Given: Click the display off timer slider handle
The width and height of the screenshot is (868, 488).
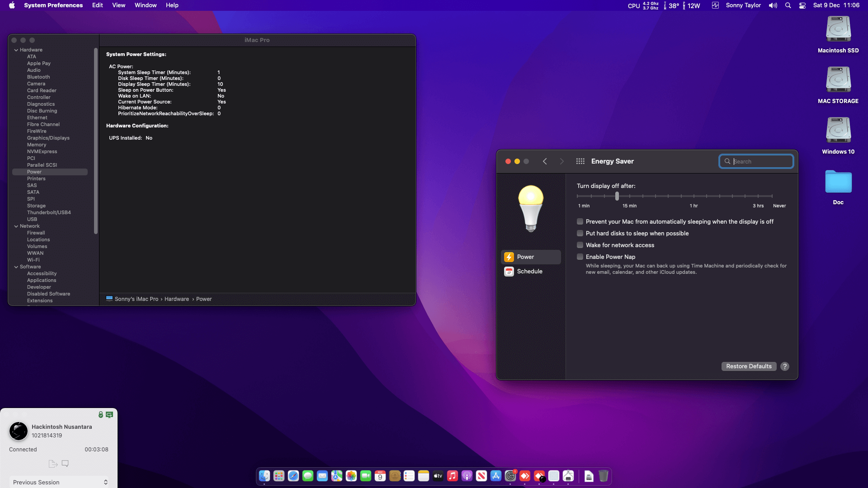Looking at the screenshot, I should (617, 196).
